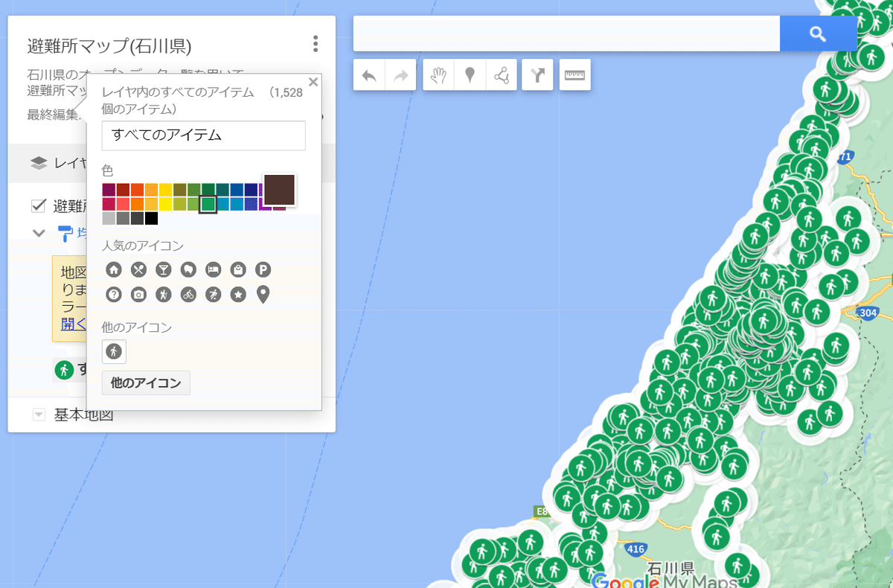Uncheck the 避難所 layer checkbox
This screenshot has height=588, width=893.
pyautogui.click(x=39, y=205)
